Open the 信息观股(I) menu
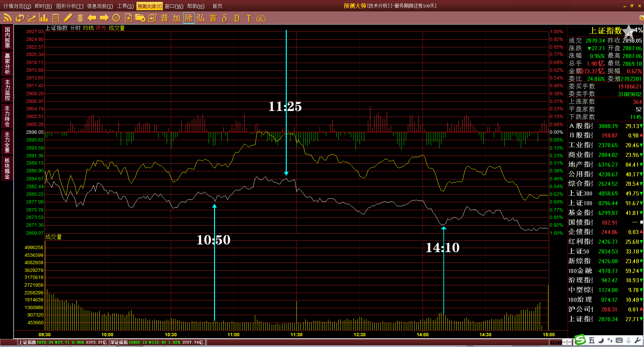 [100, 6]
